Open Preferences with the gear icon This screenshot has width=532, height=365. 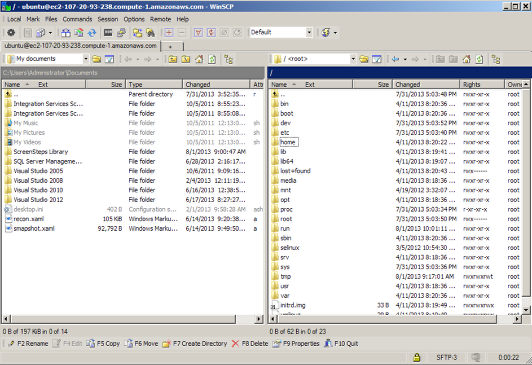[11, 33]
